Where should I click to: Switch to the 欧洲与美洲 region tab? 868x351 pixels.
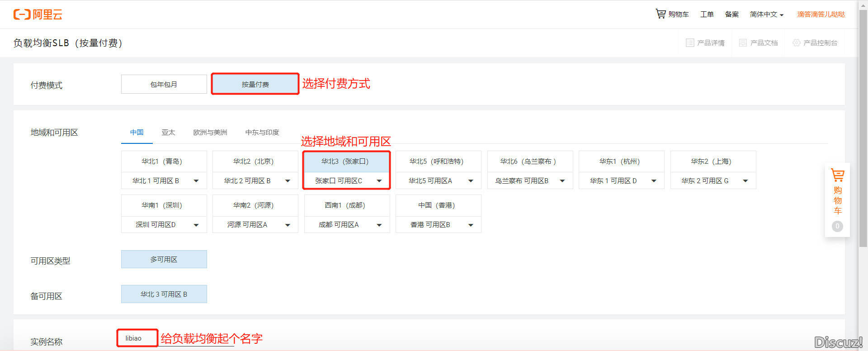[210, 133]
